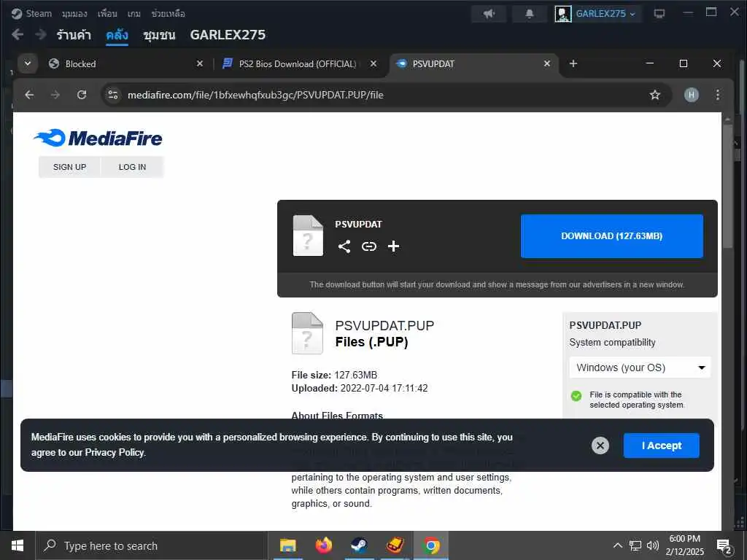Click the copy link icon under PSVUPDAT

(x=368, y=246)
